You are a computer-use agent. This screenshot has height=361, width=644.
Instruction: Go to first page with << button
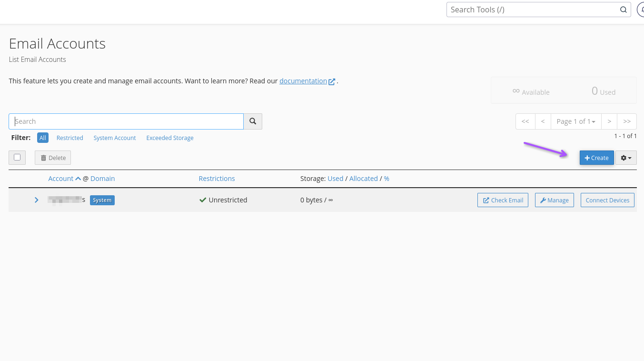[x=525, y=121]
